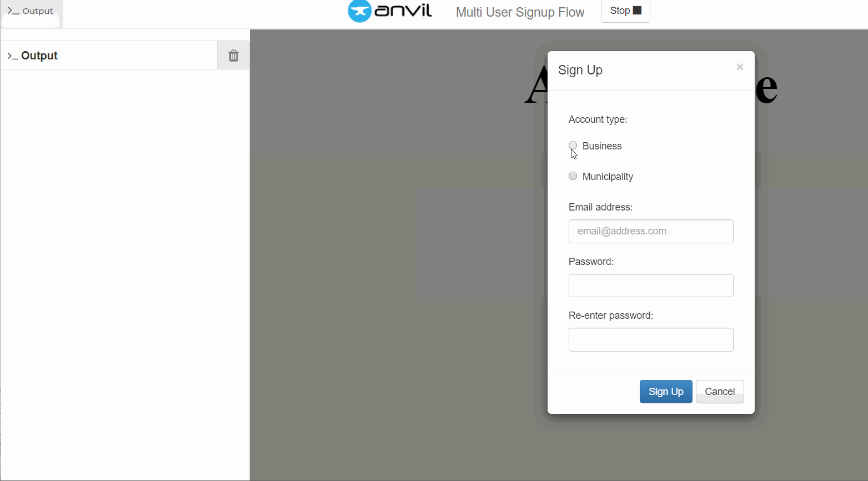This screenshot has width=868, height=481.
Task: Clear the output with the trash icon
Action: pos(233,56)
